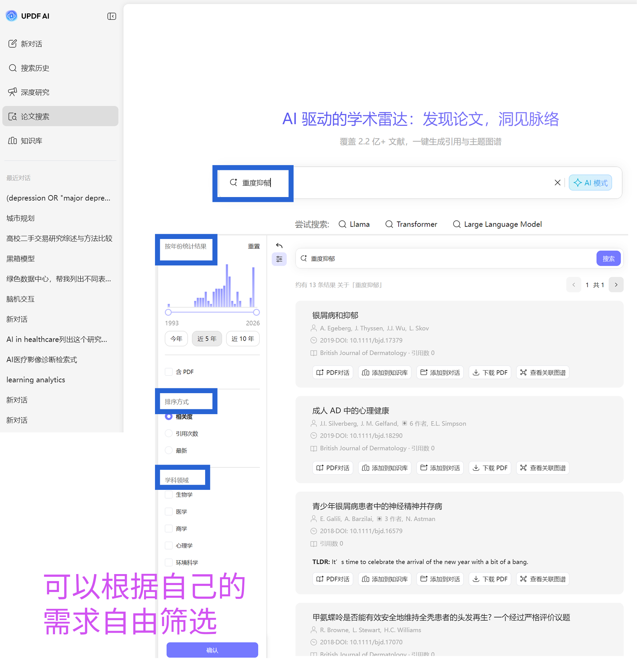Image resolution: width=637 pixels, height=672 pixels.
Task: Try suggested search Transformer
Action: [411, 224]
